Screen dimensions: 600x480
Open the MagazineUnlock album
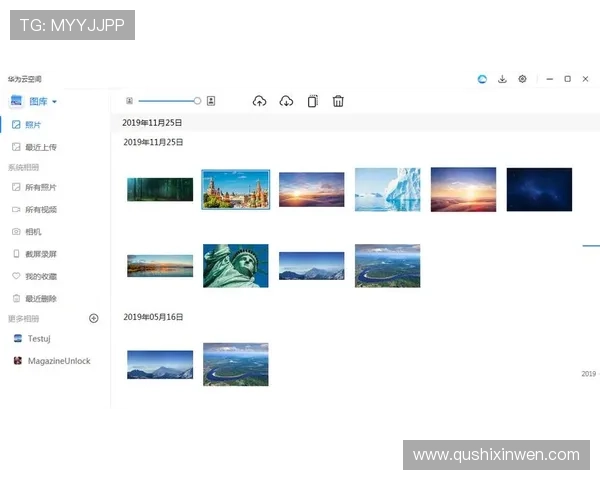[x=58, y=361]
